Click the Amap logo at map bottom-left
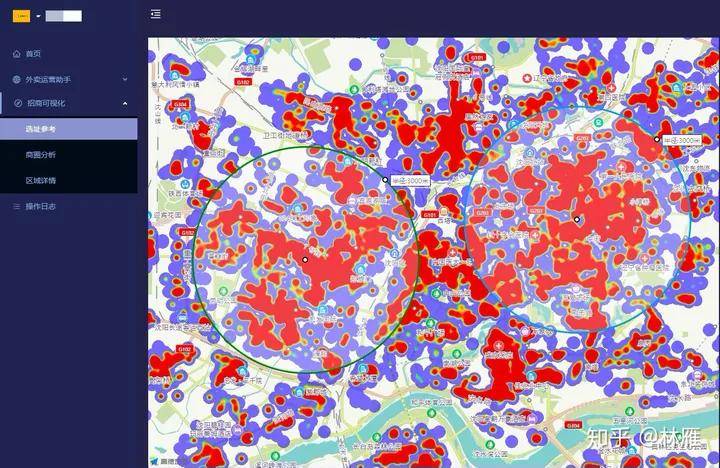Viewport: 720px width, 468px height. (x=168, y=461)
